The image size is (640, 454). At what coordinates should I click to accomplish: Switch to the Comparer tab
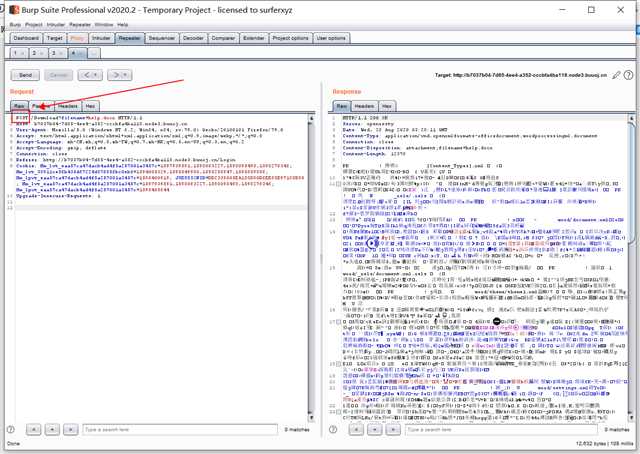pos(223,38)
